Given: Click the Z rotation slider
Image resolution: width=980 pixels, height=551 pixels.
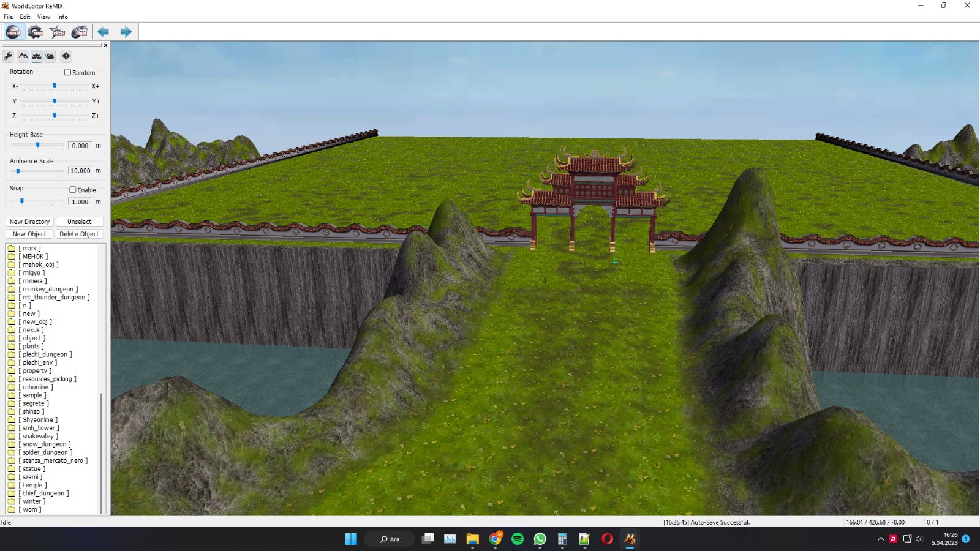Looking at the screenshot, I should [55, 116].
